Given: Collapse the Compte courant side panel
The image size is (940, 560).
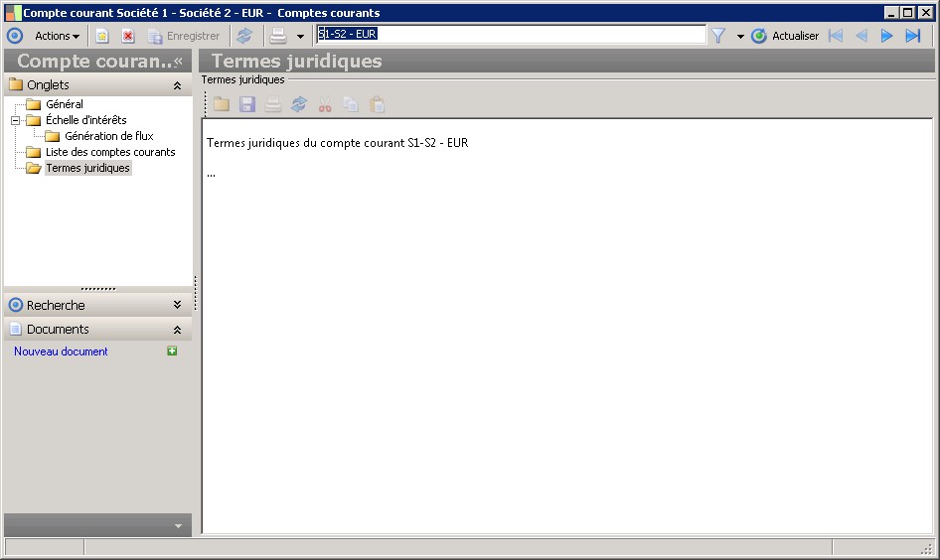Looking at the screenshot, I should pyautogui.click(x=178, y=62).
